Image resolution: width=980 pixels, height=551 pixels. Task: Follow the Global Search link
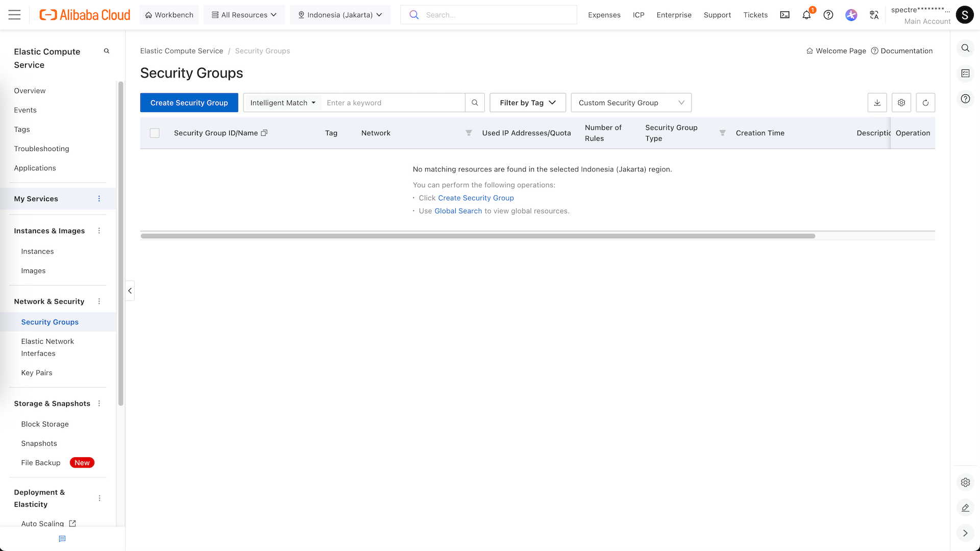pos(458,211)
